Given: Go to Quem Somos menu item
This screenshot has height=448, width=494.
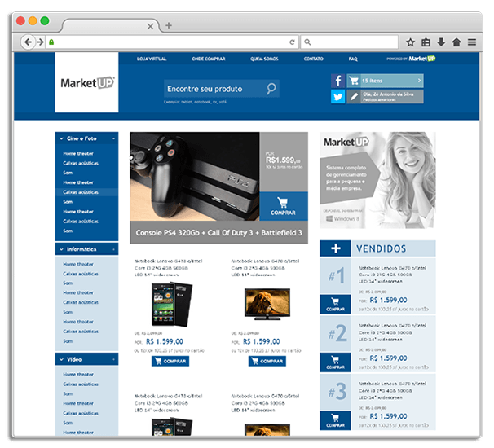Looking at the screenshot, I should coord(264,59).
